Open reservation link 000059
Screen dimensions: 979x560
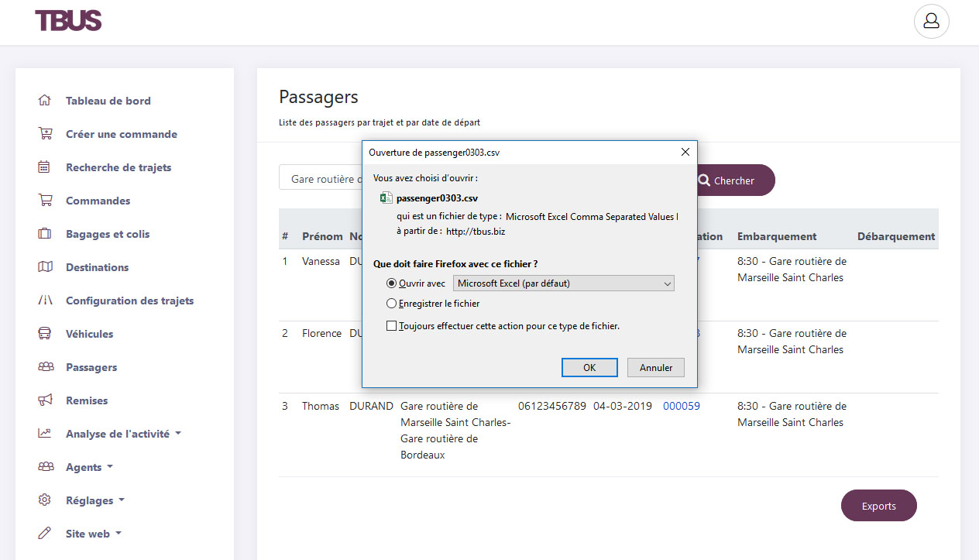(x=682, y=405)
